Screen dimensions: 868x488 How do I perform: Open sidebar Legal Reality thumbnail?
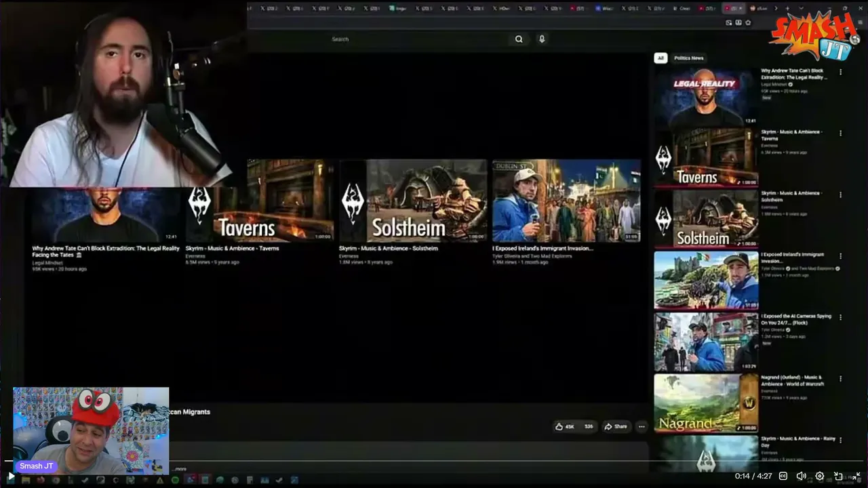tap(706, 96)
